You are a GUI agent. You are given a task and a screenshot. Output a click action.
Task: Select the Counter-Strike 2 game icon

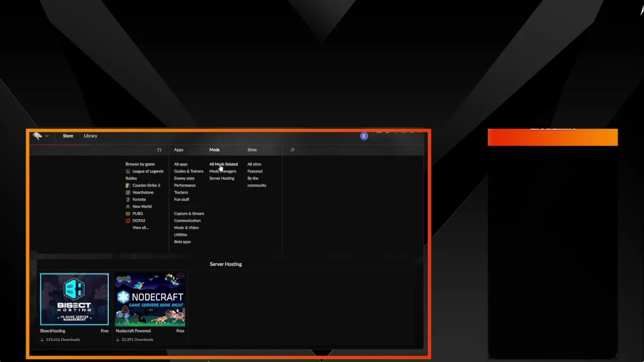tap(128, 186)
